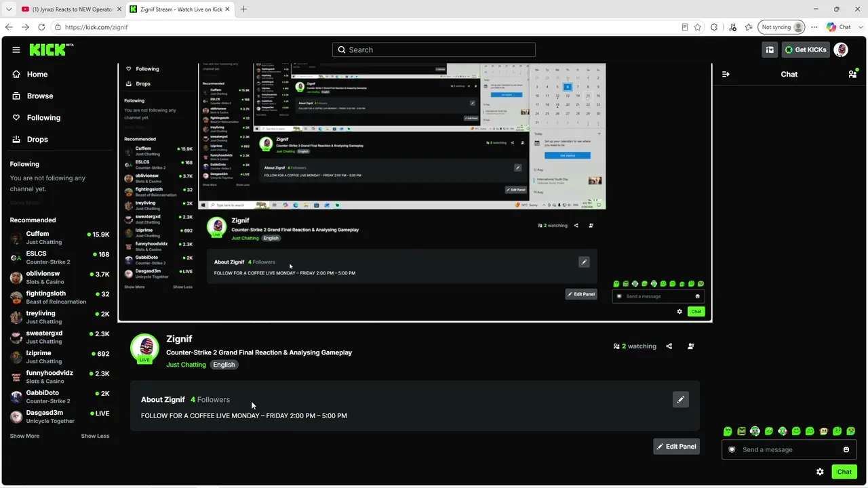Open Drops in the sidebar

point(37,139)
